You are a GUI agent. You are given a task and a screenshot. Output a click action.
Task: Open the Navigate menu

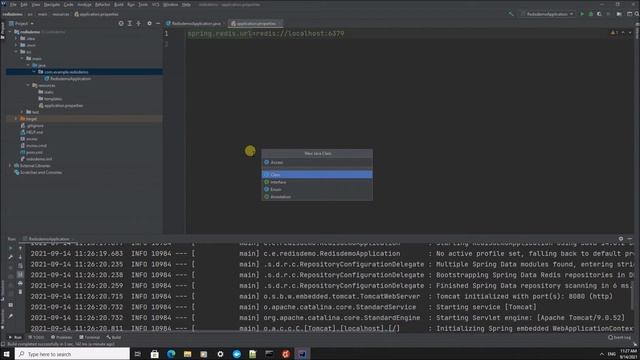click(x=52, y=4)
